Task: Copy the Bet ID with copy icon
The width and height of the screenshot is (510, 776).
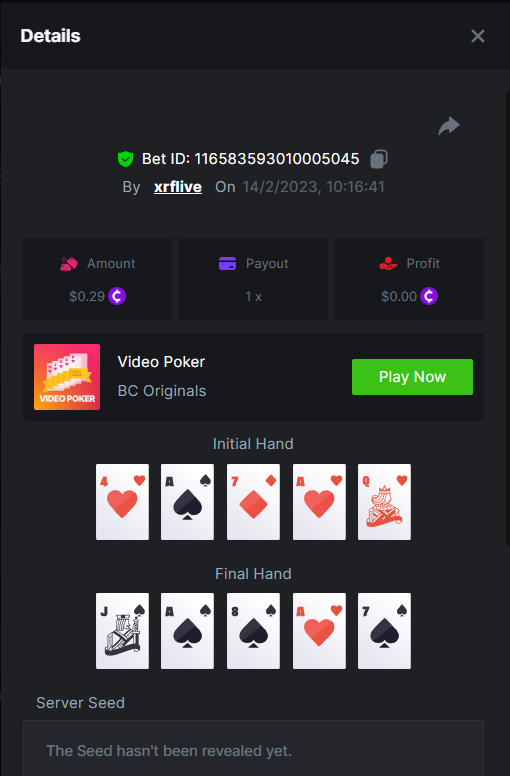Action: coord(379,159)
